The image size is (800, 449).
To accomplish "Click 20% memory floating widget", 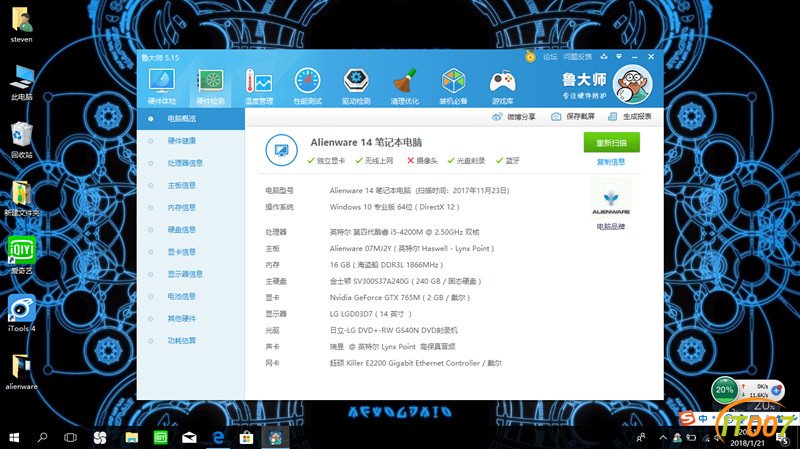I will point(724,390).
